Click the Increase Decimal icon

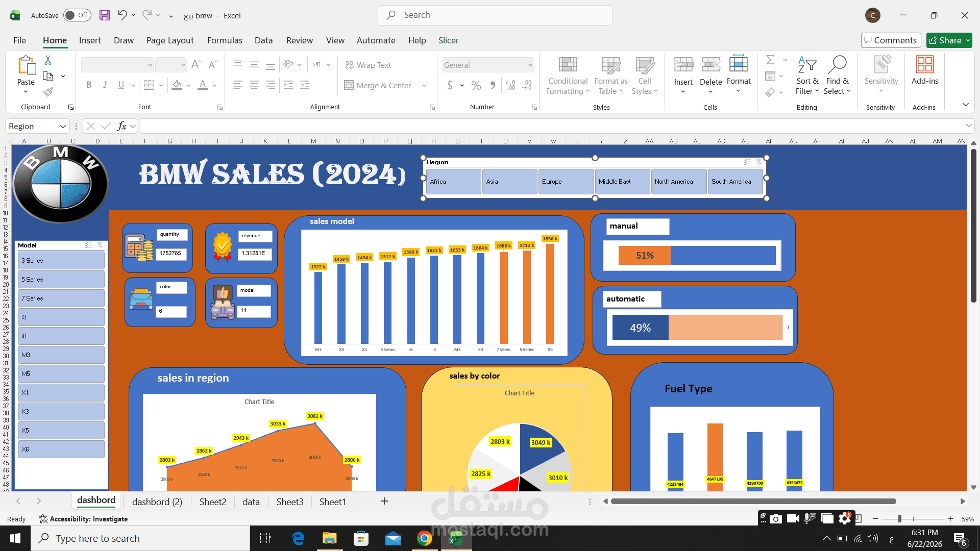[x=510, y=85]
